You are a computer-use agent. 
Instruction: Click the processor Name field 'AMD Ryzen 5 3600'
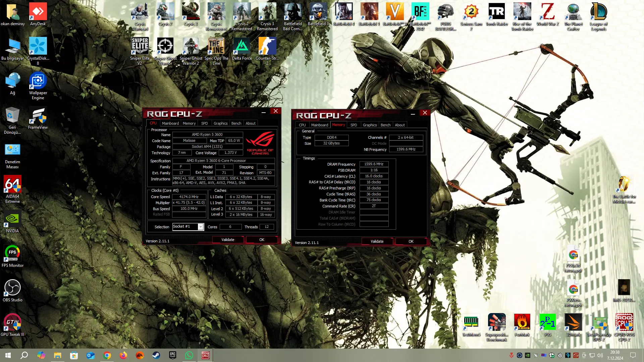click(x=207, y=135)
